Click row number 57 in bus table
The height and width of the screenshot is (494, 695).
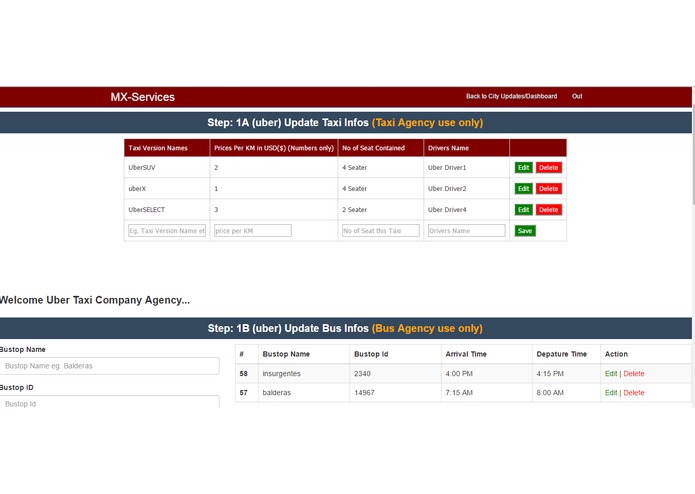tap(246, 393)
